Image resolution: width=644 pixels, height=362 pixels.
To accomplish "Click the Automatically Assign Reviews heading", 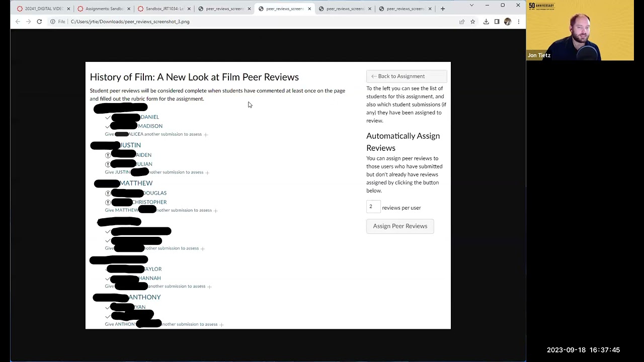I will click(x=403, y=142).
